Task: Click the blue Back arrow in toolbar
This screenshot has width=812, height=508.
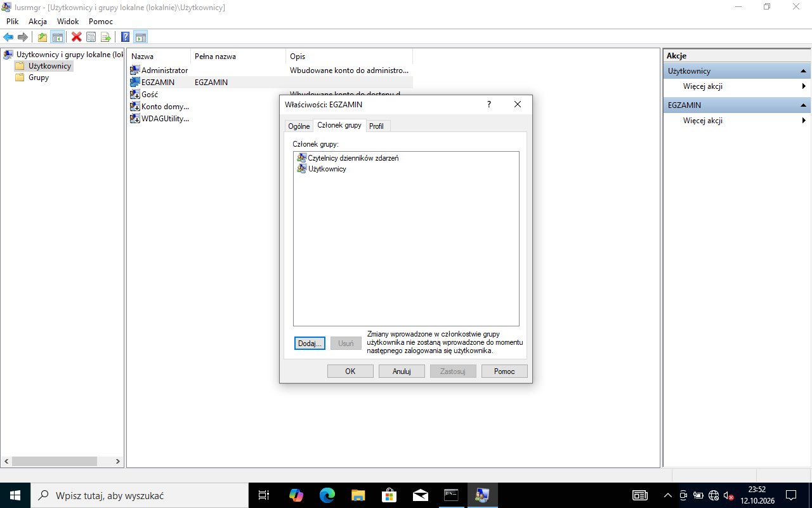Action: click(x=8, y=37)
